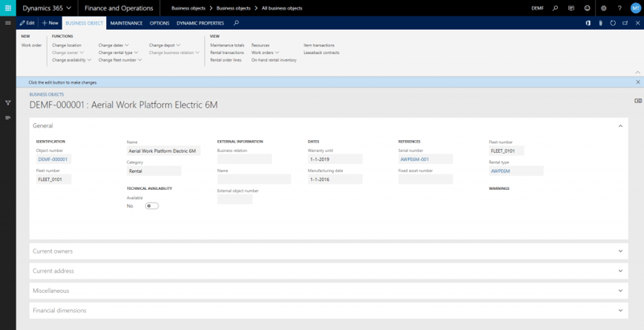The height and width of the screenshot is (330, 644).
Task: Click the New plus button
Action: click(x=50, y=23)
